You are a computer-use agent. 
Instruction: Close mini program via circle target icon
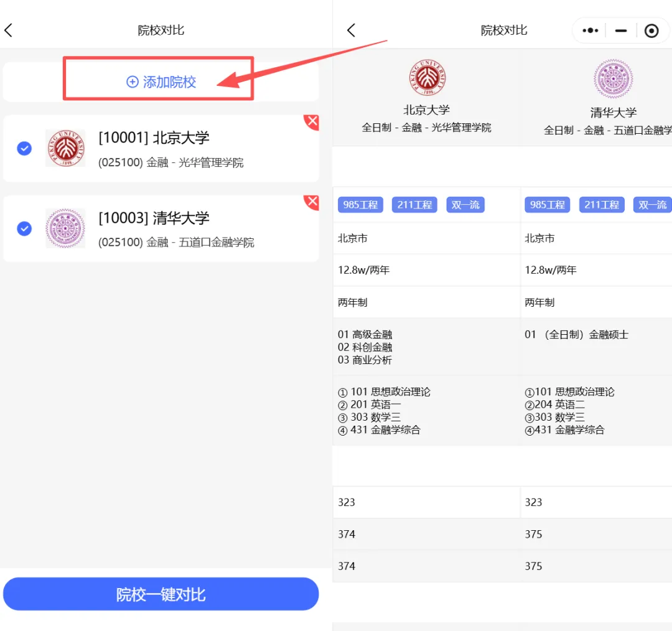(x=651, y=30)
